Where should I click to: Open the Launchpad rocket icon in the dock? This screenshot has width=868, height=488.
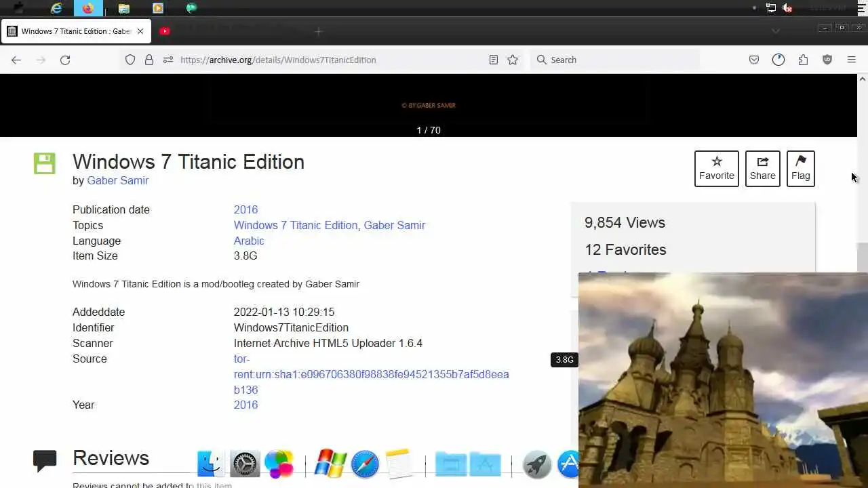pos(537,464)
